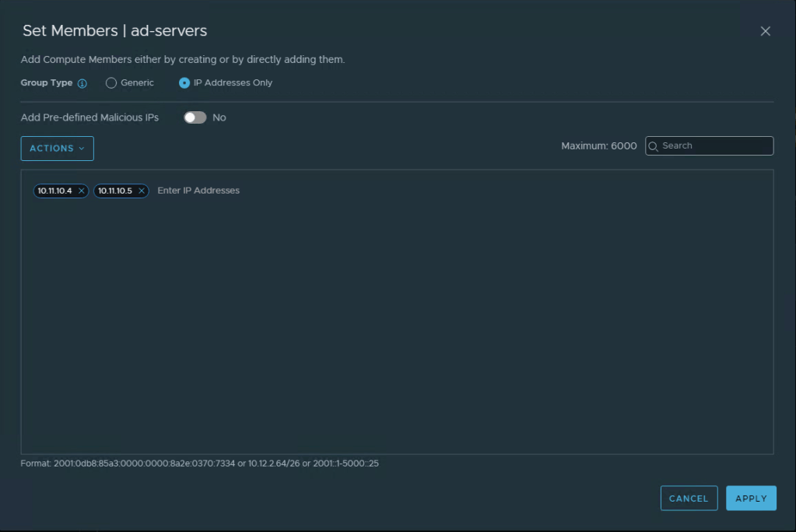Select the Generic group type
This screenshot has width=796, height=532.
pyautogui.click(x=111, y=83)
